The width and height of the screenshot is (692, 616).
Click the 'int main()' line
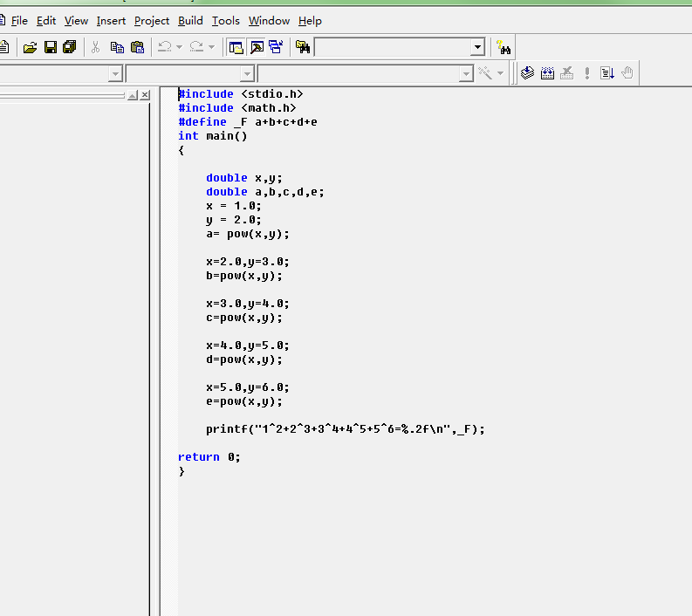pyautogui.click(x=213, y=136)
